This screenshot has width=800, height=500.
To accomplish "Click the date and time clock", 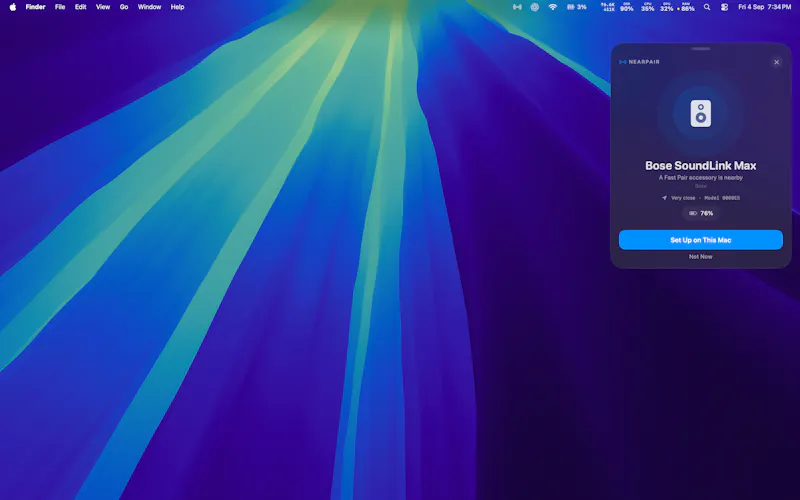I will pyautogui.click(x=764, y=7).
